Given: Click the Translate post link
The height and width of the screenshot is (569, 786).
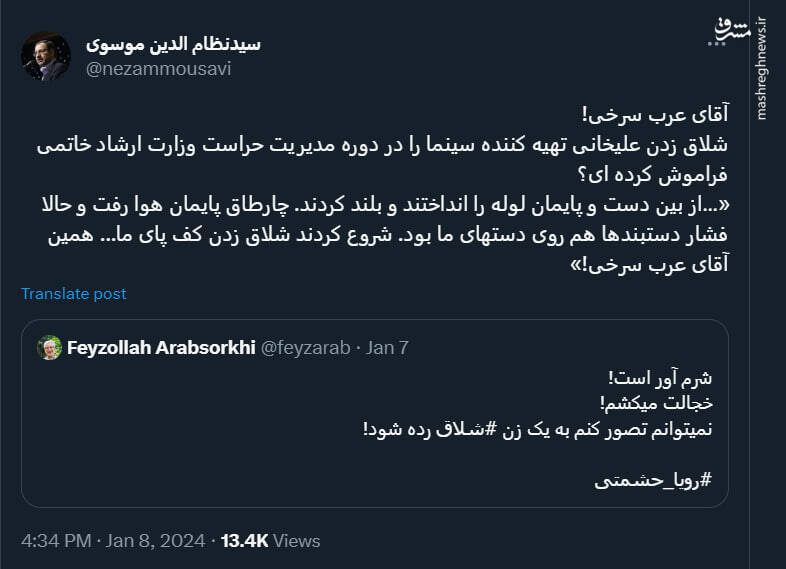Looking at the screenshot, I should (74, 294).
